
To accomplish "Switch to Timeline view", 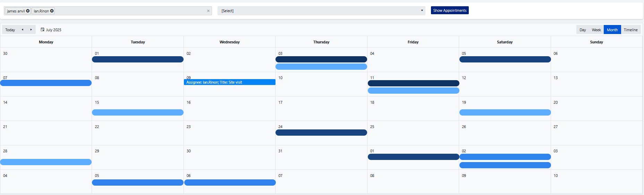I will [x=630, y=30].
